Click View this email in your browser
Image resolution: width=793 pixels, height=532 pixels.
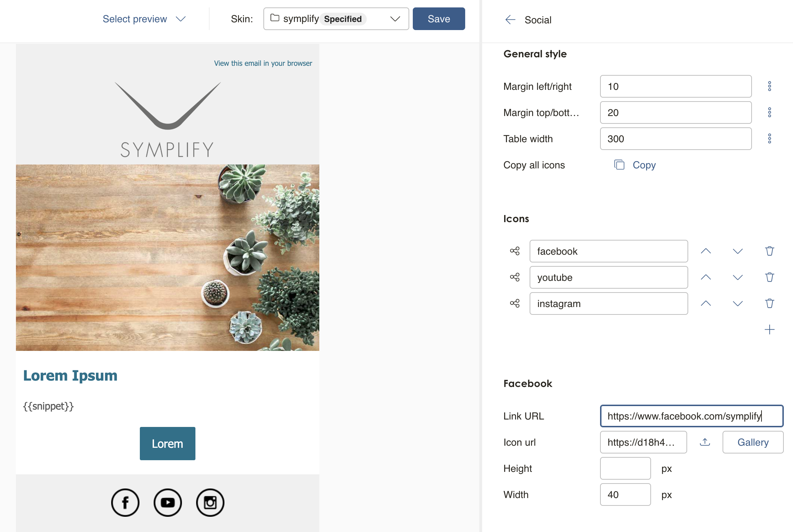point(263,63)
